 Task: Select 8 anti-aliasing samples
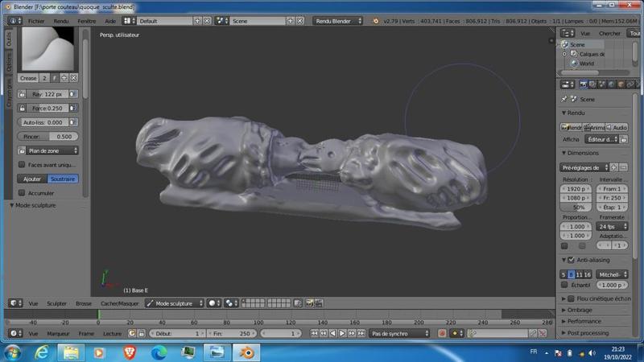pyautogui.click(x=571, y=274)
